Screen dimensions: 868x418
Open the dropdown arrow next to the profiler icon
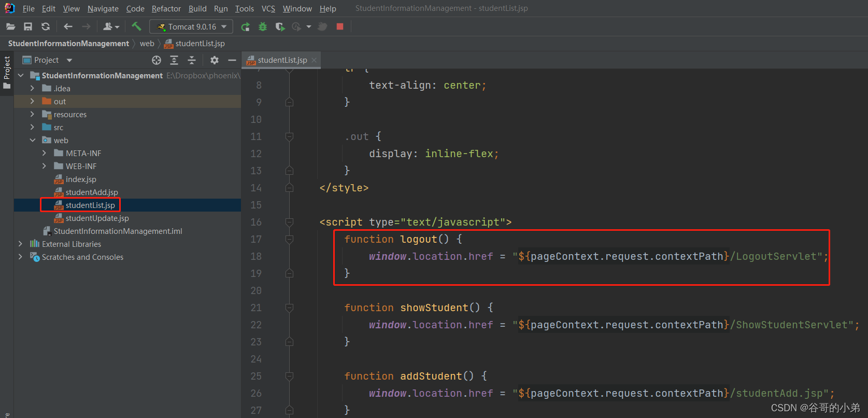click(x=309, y=26)
